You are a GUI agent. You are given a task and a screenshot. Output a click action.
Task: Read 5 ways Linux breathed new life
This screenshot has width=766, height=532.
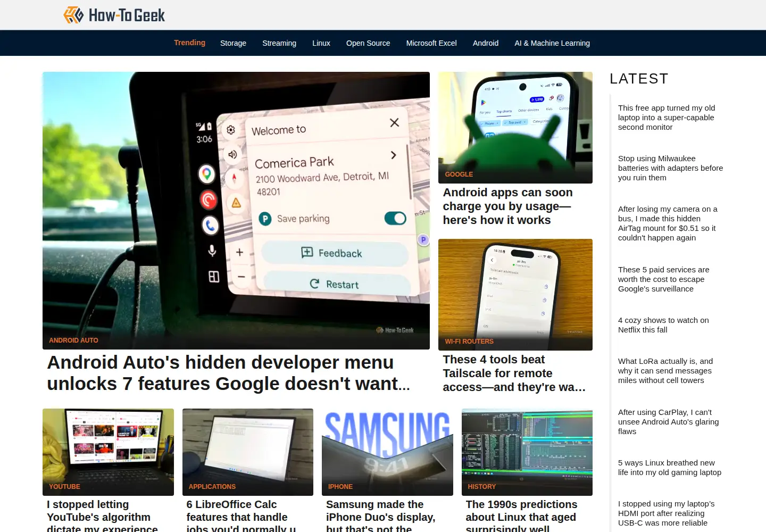click(670, 468)
